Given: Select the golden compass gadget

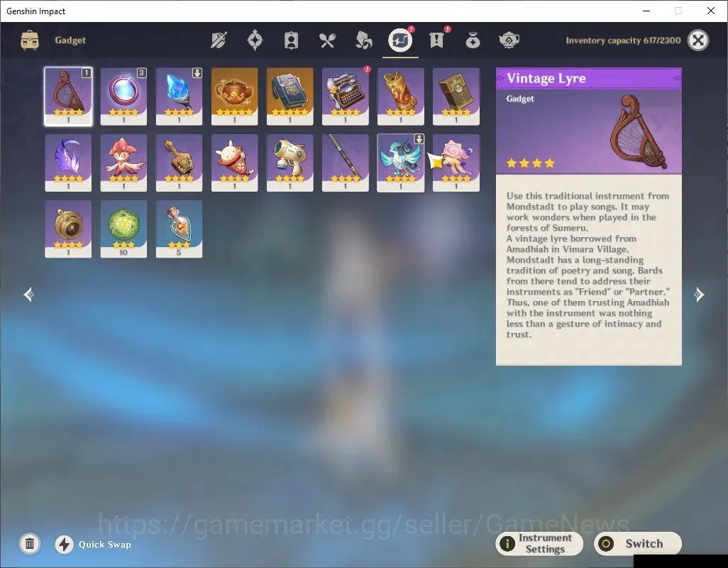Looking at the screenshot, I should (68, 229).
